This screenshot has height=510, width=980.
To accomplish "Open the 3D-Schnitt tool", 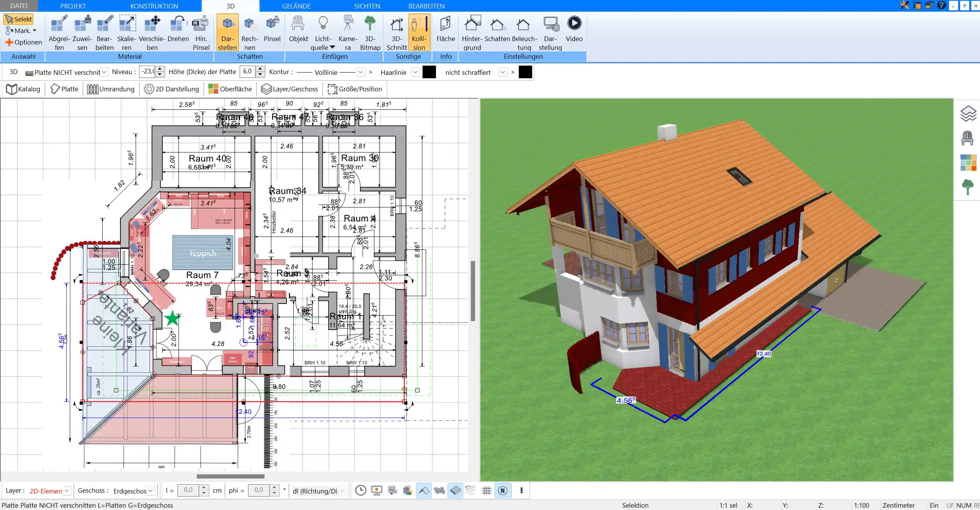I will (x=397, y=33).
